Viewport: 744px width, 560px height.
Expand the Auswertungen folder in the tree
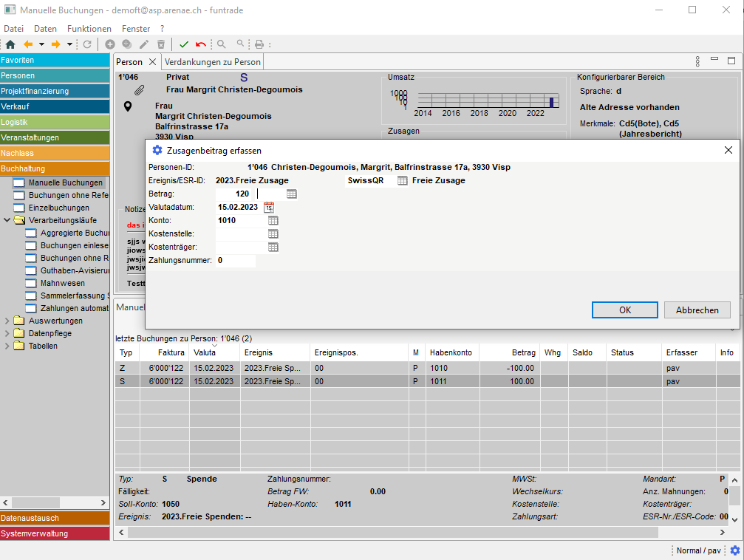[7, 321]
